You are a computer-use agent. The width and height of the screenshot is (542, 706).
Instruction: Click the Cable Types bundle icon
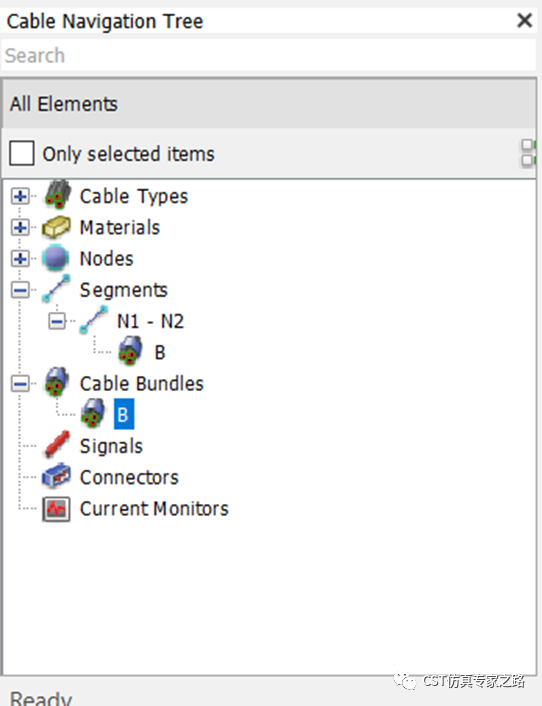click(x=57, y=195)
